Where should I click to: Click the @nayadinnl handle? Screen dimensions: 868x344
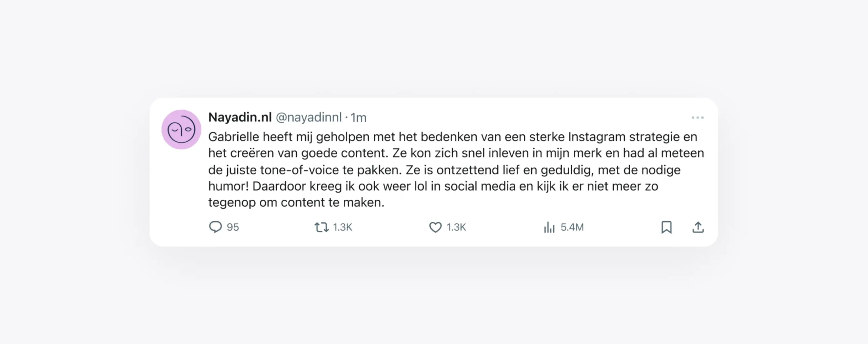click(x=309, y=117)
